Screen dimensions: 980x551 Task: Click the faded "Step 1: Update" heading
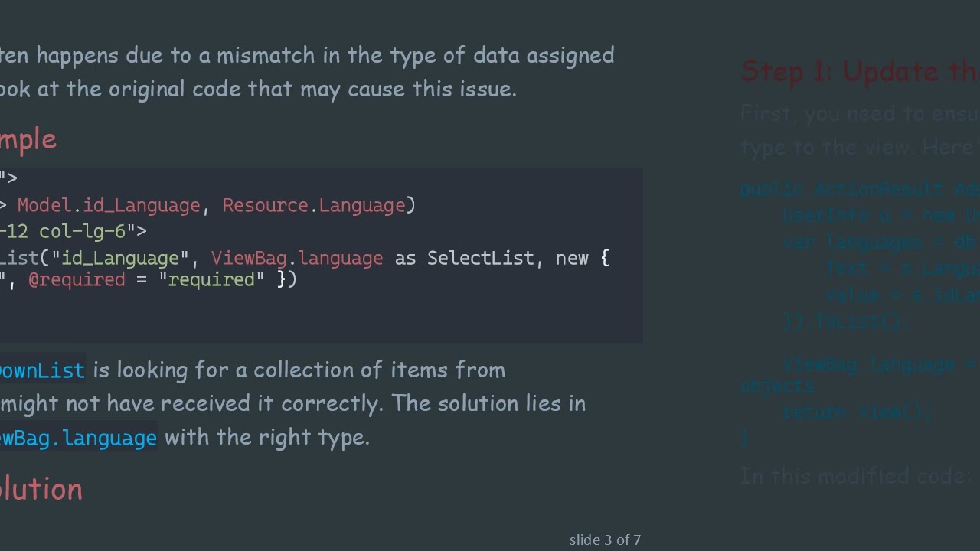[x=859, y=71]
